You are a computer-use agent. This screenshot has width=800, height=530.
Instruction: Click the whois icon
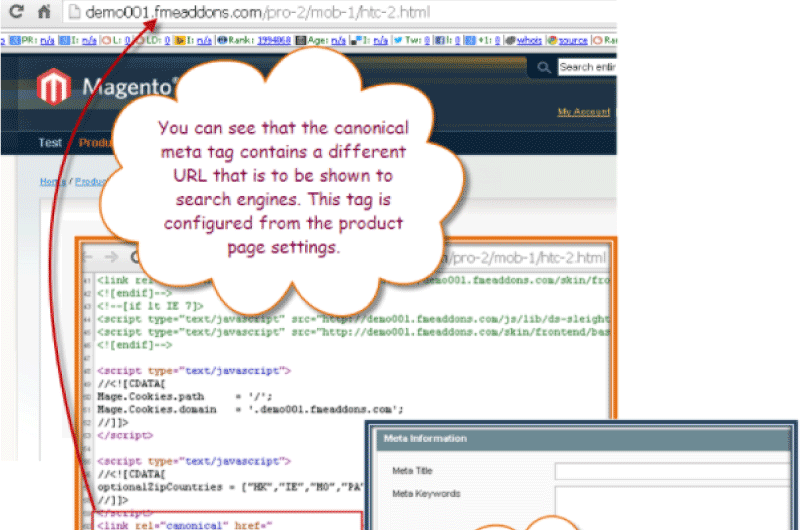pos(510,40)
